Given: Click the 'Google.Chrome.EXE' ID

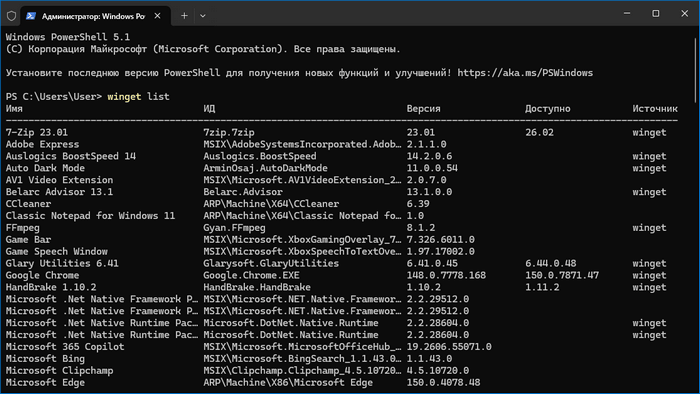Looking at the screenshot, I should tap(251, 275).
